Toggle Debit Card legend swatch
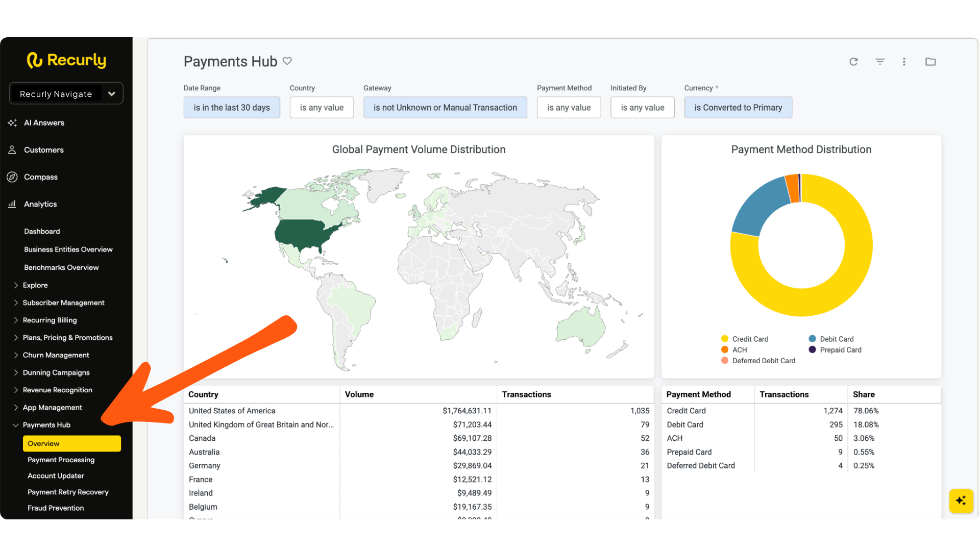Viewport: 980px width, 551px height. click(x=812, y=339)
